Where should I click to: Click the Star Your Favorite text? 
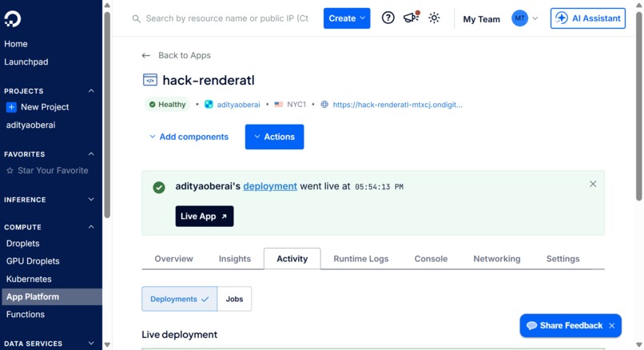53,170
